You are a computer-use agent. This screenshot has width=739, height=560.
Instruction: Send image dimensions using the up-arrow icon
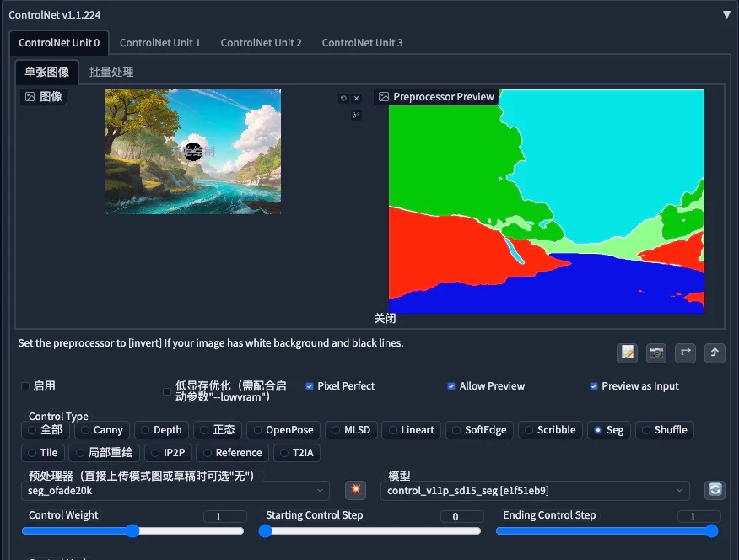(x=715, y=353)
